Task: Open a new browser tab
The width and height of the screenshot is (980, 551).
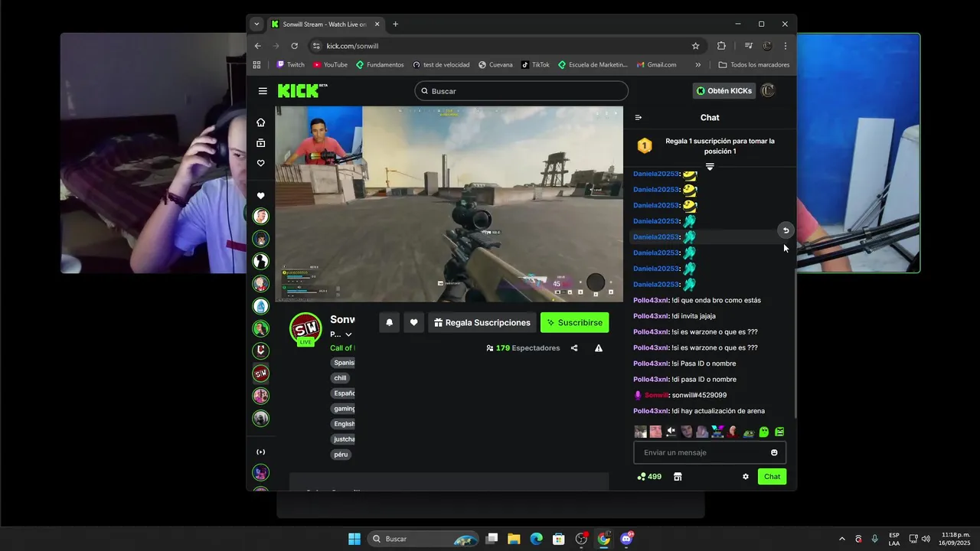Action: (x=396, y=24)
